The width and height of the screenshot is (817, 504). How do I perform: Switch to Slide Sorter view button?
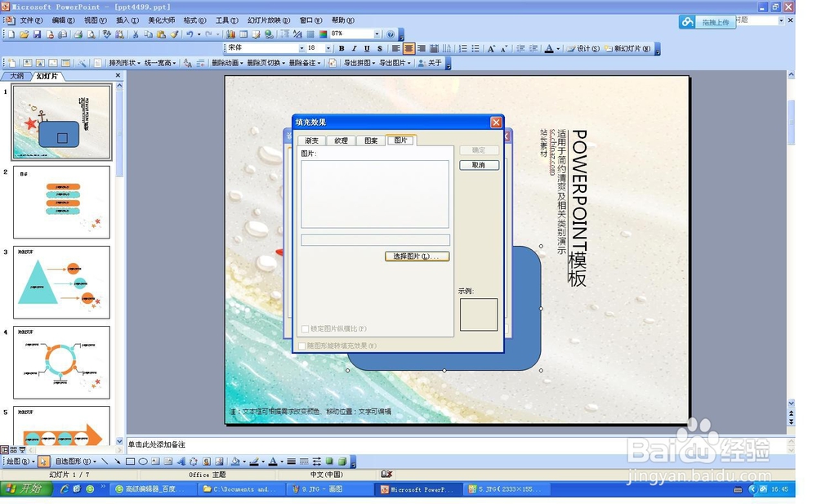point(14,450)
